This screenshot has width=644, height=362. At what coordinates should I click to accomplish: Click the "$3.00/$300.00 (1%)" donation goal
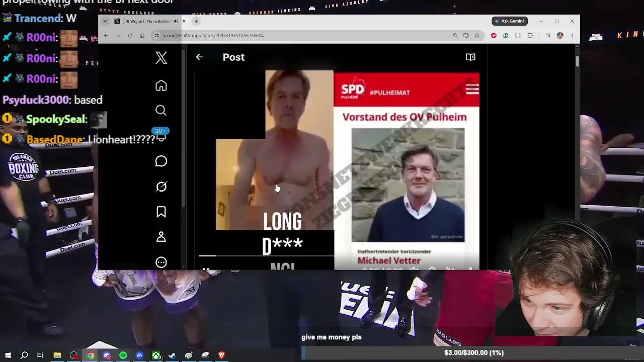[x=473, y=353]
